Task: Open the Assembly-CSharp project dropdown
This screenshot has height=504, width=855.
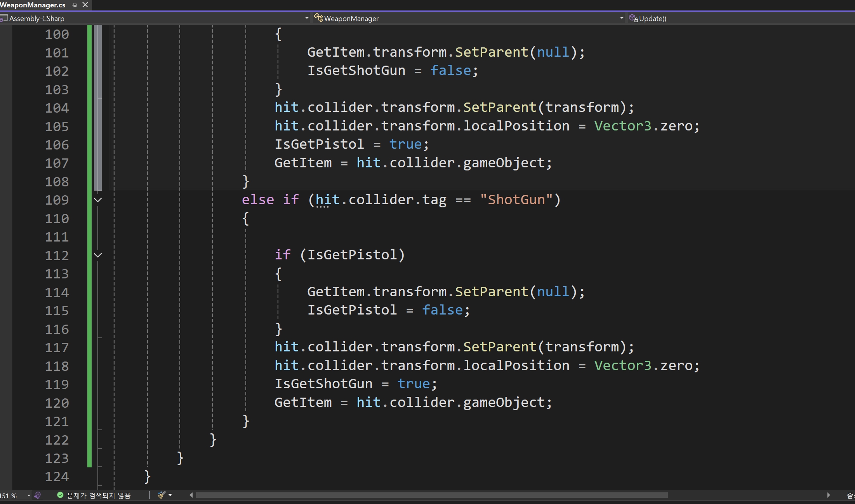Action: pos(306,18)
